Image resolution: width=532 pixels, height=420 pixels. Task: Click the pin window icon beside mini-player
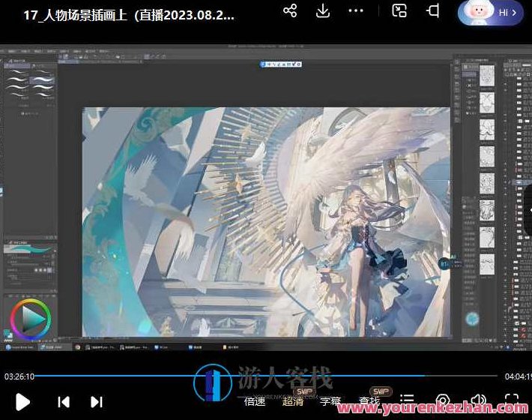pyautogui.click(x=432, y=10)
